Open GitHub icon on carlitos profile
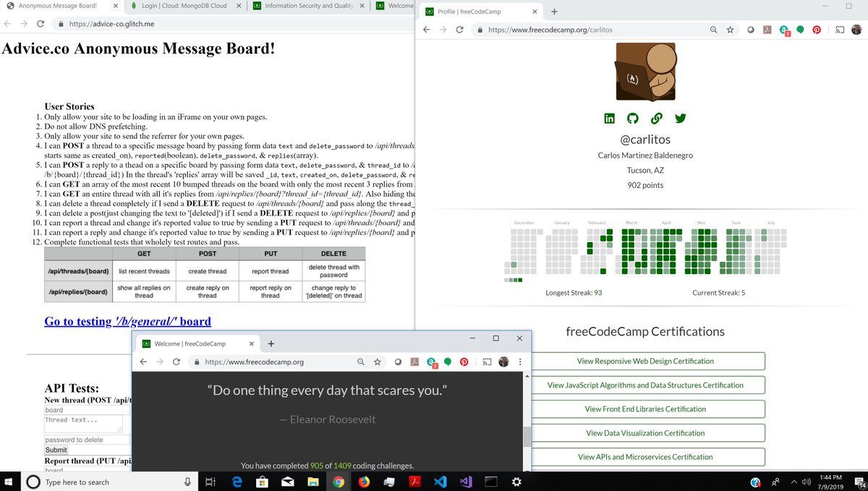This screenshot has width=868, height=491. [x=633, y=119]
